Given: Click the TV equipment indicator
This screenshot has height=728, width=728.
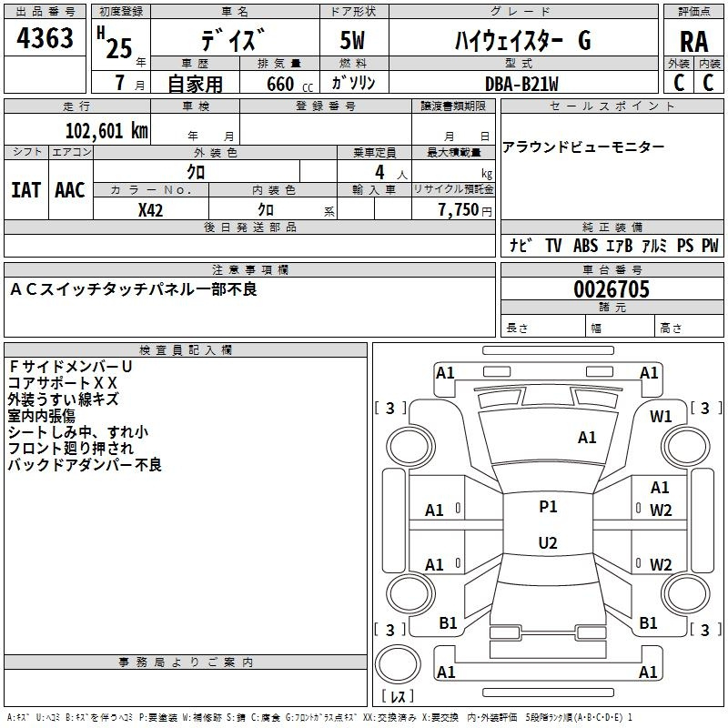Looking at the screenshot, I should (x=553, y=246).
